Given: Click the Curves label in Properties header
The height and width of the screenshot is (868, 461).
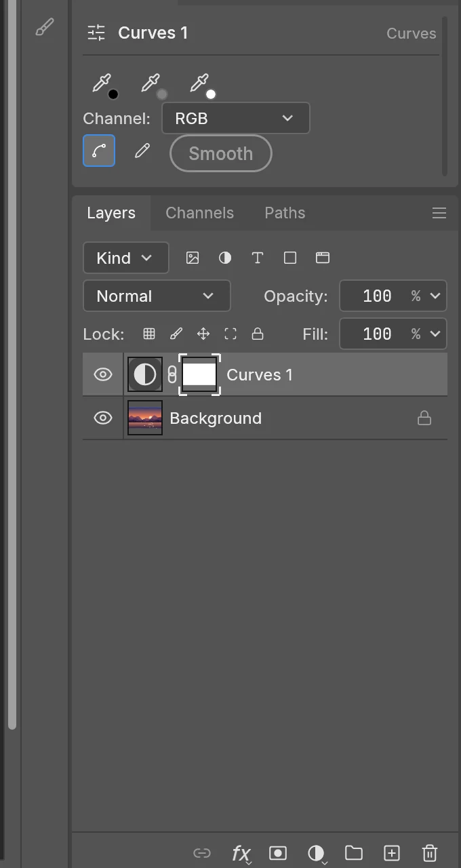Looking at the screenshot, I should (412, 33).
